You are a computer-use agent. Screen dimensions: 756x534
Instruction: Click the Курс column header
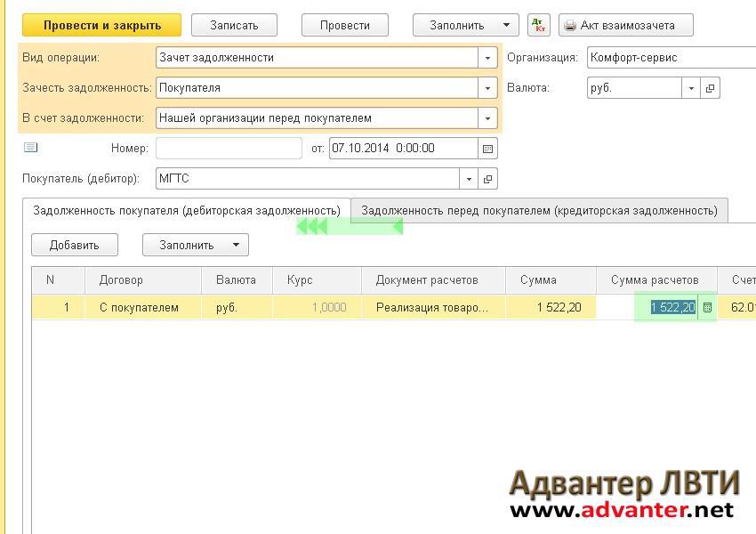(317, 280)
